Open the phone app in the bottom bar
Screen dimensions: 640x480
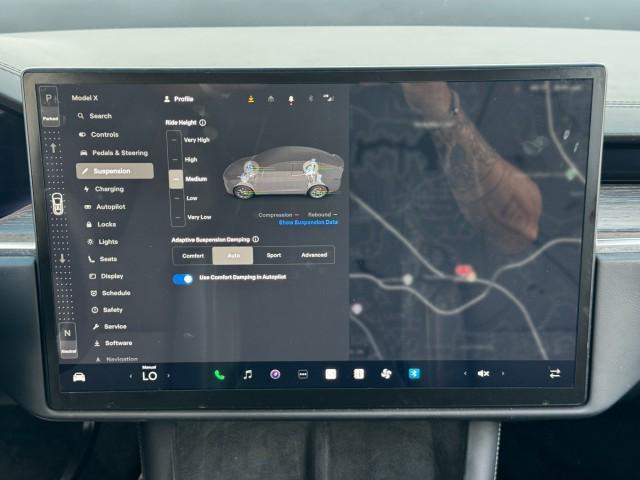coord(219,374)
